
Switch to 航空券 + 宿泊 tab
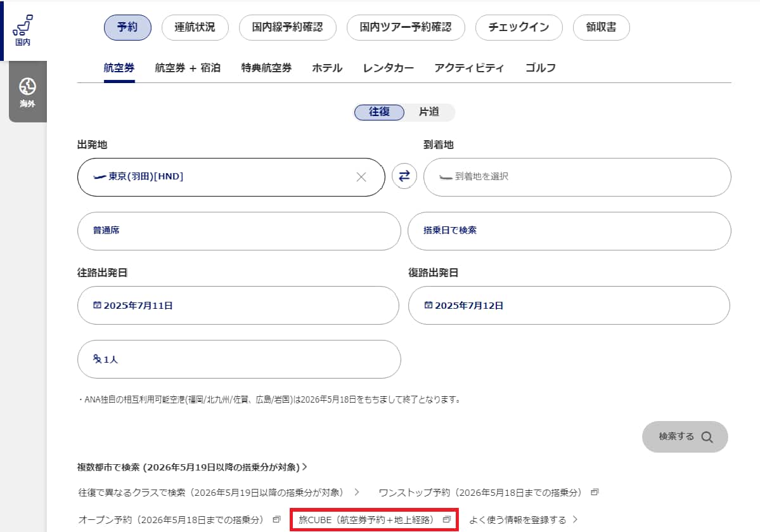tap(188, 68)
